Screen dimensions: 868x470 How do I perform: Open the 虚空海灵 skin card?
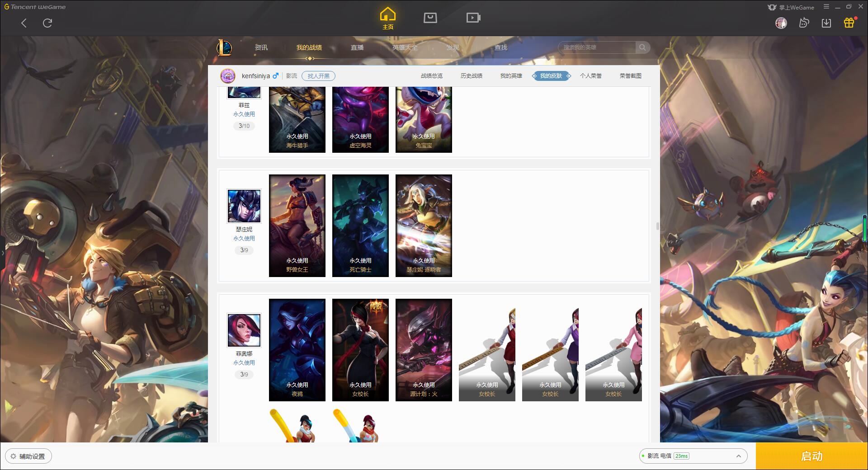click(360, 120)
